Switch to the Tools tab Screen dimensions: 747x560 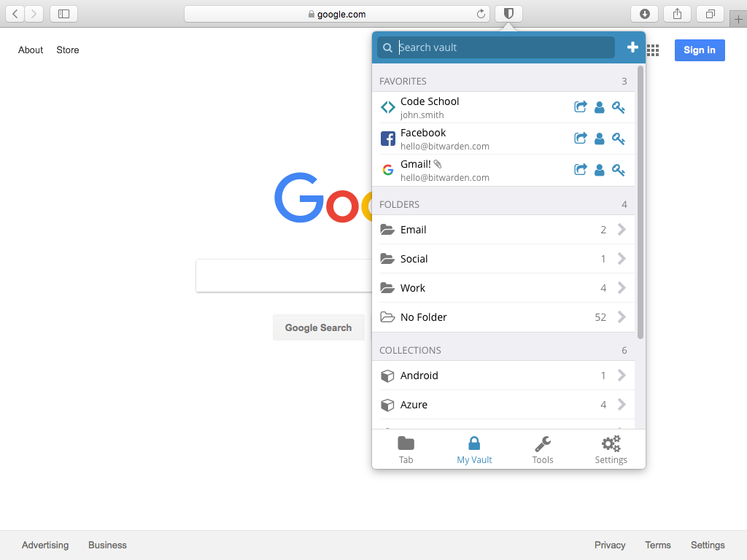[x=543, y=448]
